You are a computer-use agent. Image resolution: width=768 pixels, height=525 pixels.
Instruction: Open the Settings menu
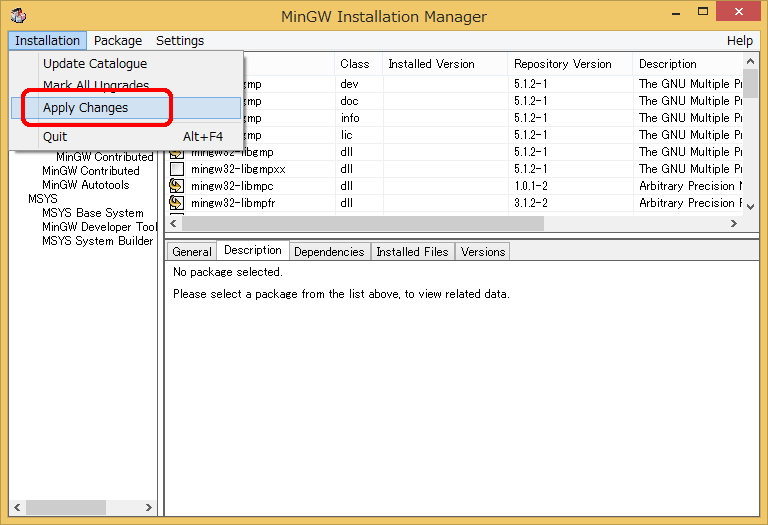coord(180,41)
